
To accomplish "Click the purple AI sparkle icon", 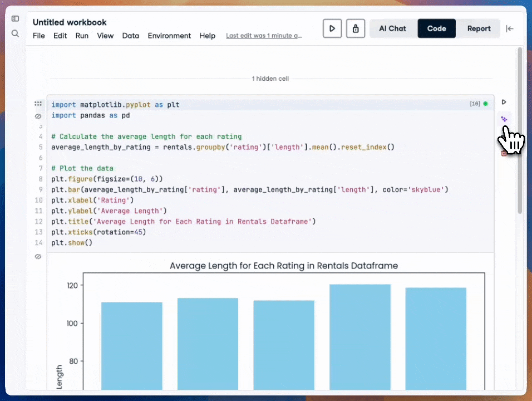I will 504,119.
